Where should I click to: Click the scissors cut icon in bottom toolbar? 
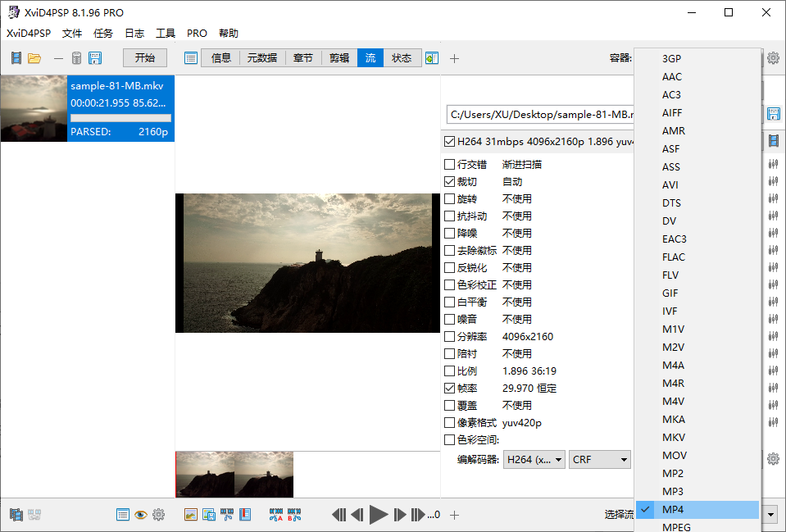(227, 515)
